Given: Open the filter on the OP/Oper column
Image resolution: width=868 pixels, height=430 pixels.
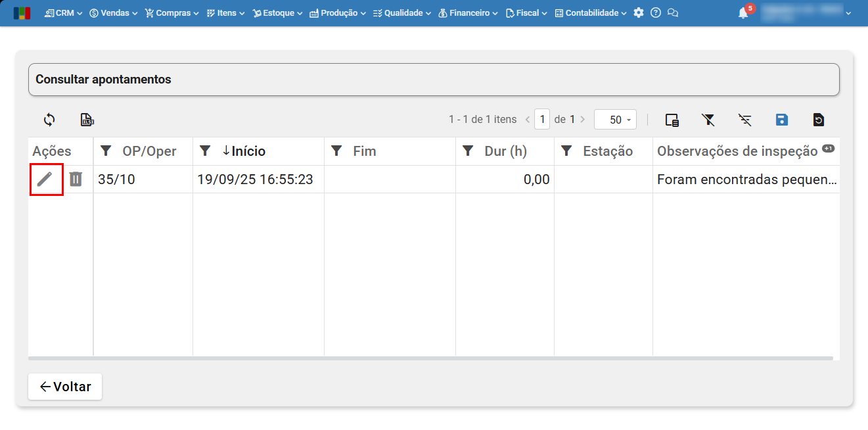Looking at the screenshot, I should pos(106,151).
